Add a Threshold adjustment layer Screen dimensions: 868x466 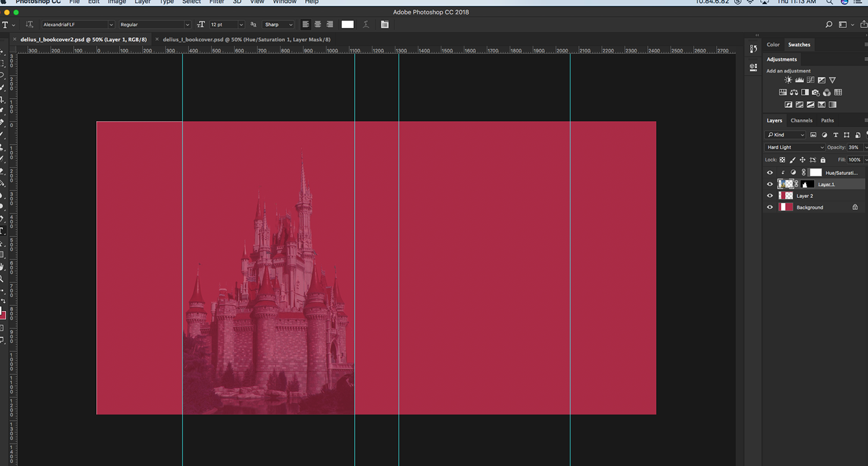pos(810,105)
